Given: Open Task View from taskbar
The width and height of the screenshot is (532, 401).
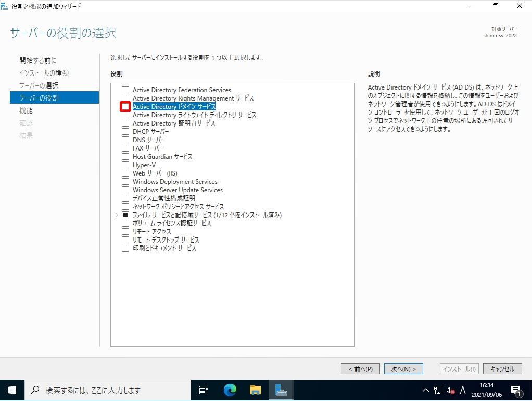Looking at the screenshot, I should click(203, 390).
